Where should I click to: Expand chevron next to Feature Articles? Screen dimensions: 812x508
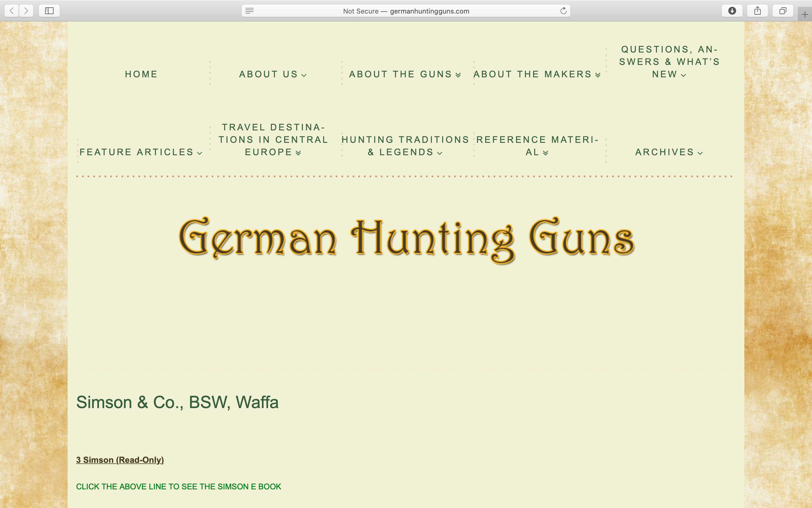pyautogui.click(x=200, y=153)
